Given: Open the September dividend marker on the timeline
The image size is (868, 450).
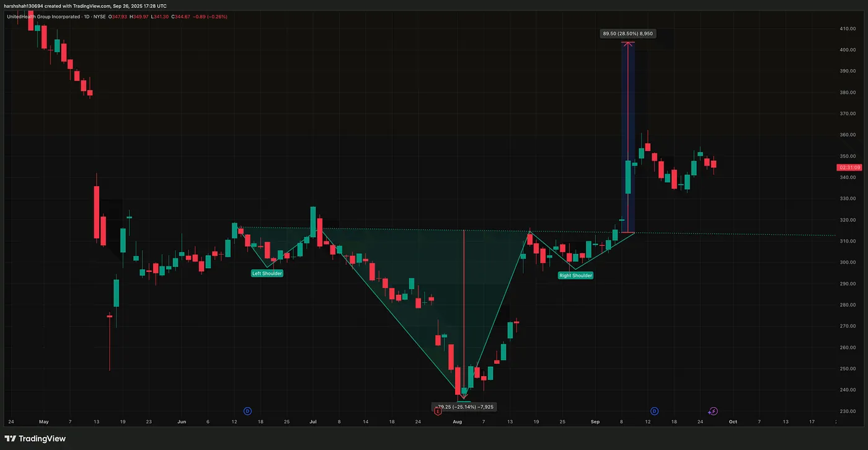Looking at the screenshot, I should coord(654,411).
